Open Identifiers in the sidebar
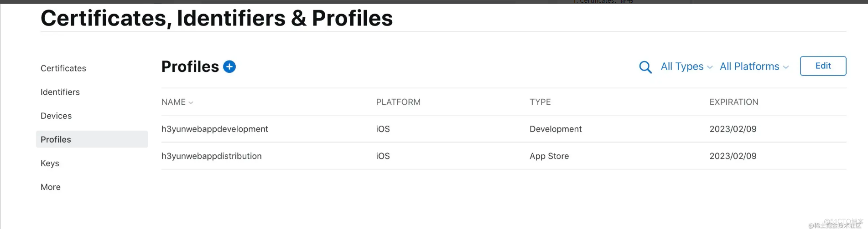Image resolution: width=868 pixels, height=229 pixels. click(60, 92)
